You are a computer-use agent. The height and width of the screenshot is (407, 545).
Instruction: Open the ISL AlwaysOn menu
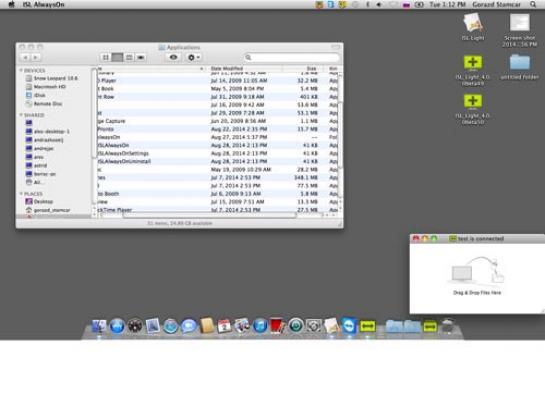tap(43, 5)
